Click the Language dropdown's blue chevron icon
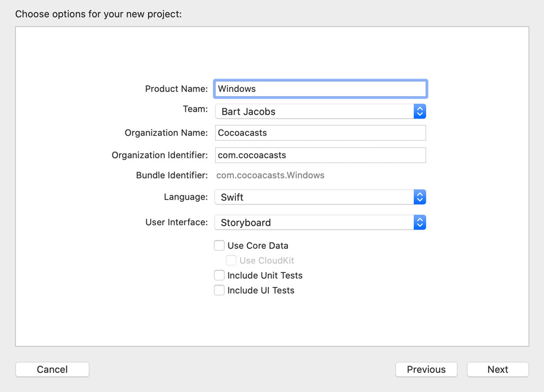The image size is (544, 392). point(419,197)
